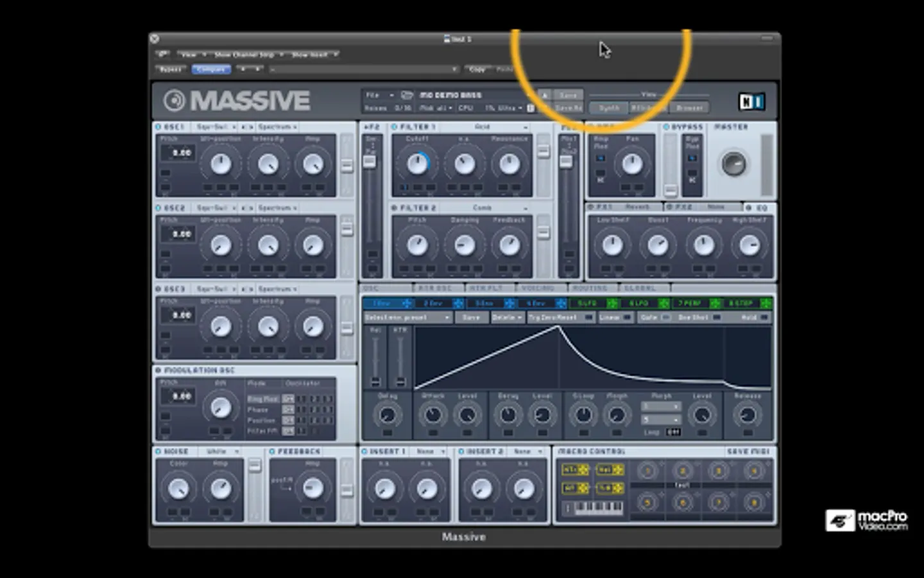The height and width of the screenshot is (578, 924).
Task: Click the Compare button
Action: (211, 69)
